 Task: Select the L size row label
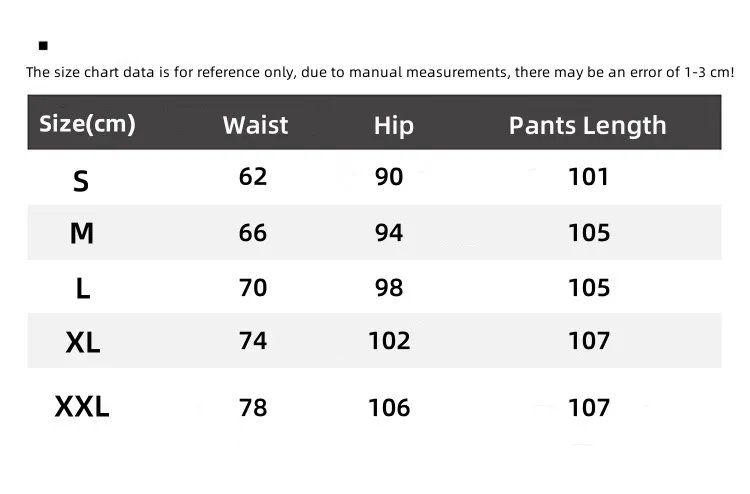coord(83,289)
